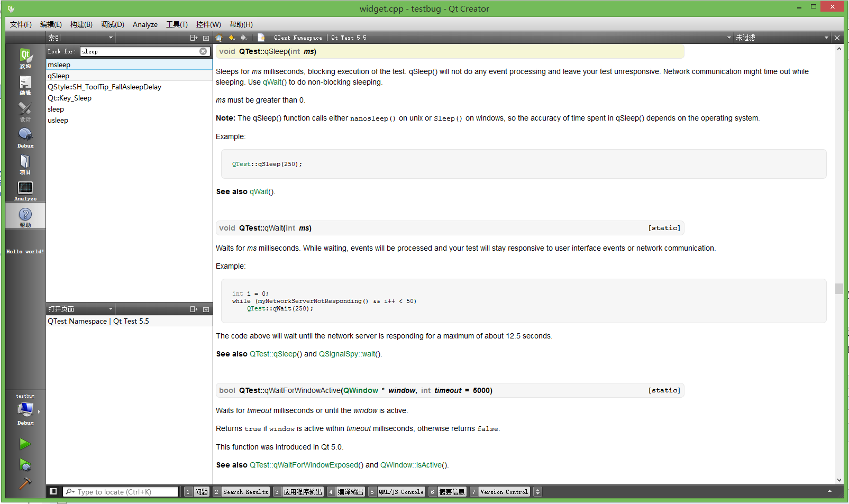The image size is (849, 504).
Task: Open the Tools menu
Action: [177, 24]
